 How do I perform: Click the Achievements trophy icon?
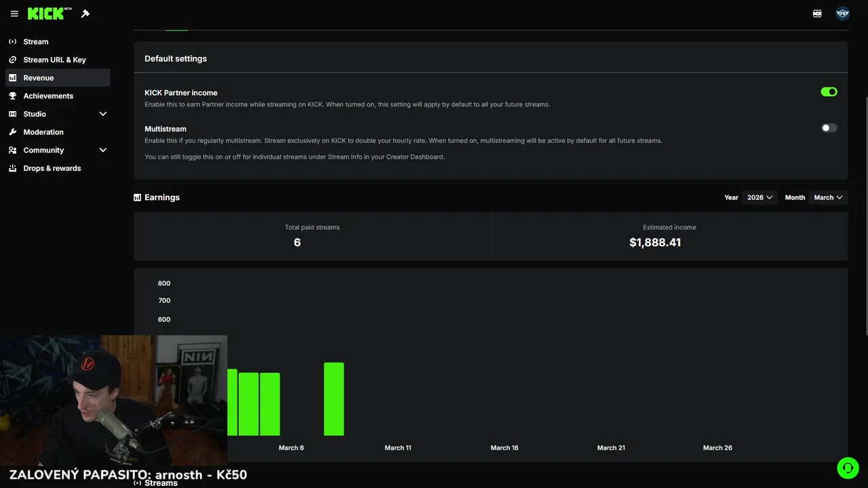13,96
